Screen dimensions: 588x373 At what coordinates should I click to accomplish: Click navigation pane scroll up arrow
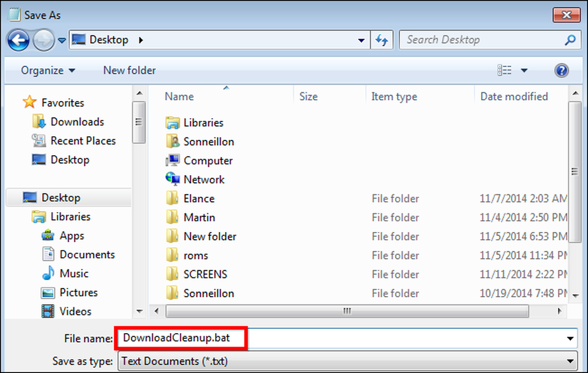pos(139,93)
